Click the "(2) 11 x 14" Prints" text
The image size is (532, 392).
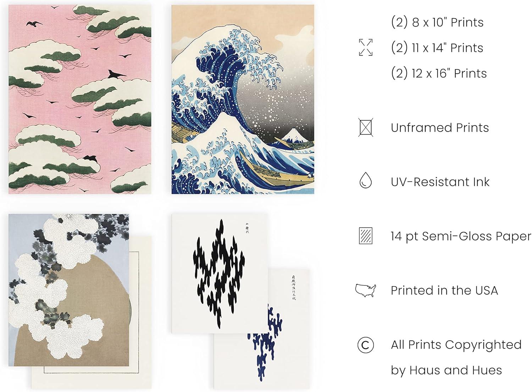click(x=437, y=48)
